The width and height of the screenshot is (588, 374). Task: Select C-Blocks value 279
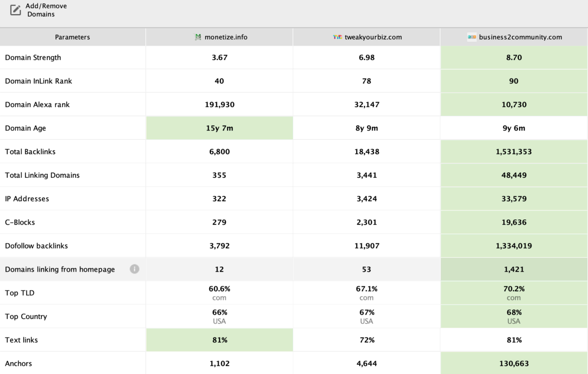pyautogui.click(x=220, y=223)
